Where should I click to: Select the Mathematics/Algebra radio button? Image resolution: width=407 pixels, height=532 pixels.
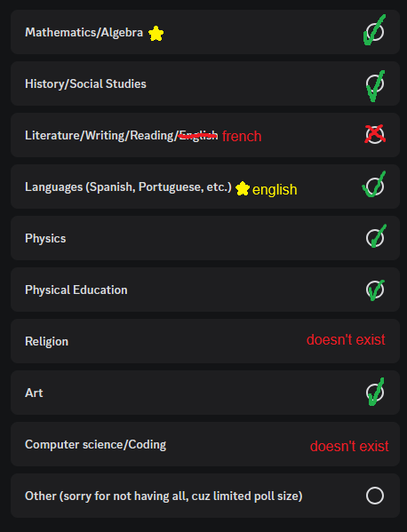375,32
